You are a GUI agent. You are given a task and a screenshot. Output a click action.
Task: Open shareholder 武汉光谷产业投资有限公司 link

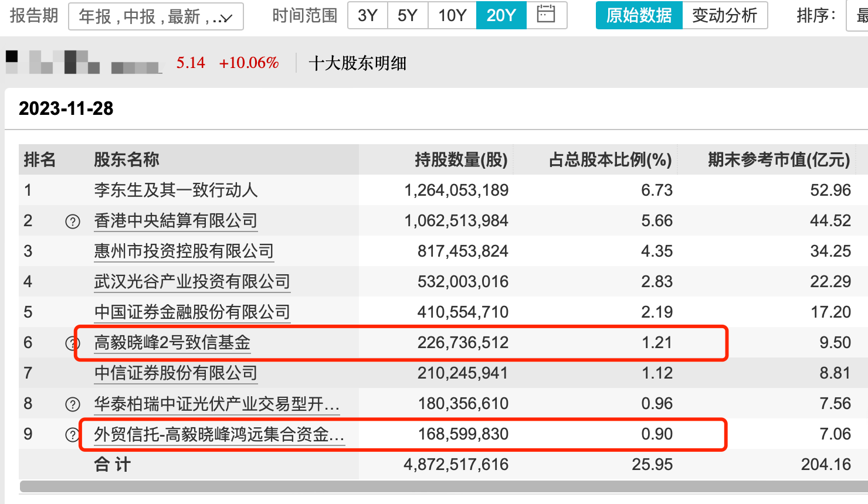pos(192,282)
